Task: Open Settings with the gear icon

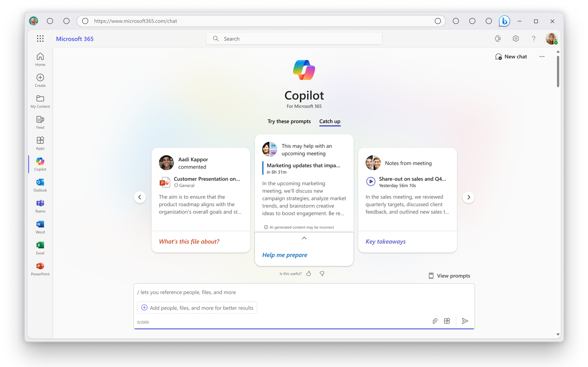Action: pos(515,38)
